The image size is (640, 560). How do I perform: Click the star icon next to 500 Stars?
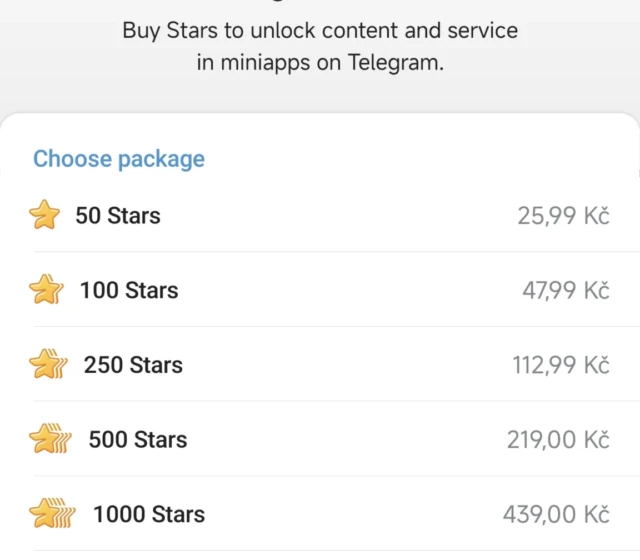coord(50,439)
